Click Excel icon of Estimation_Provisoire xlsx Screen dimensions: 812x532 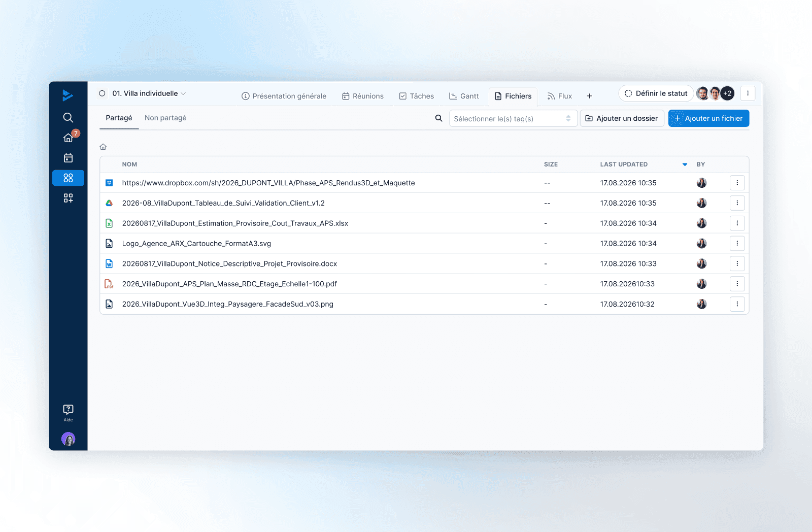[x=109, y=223]
